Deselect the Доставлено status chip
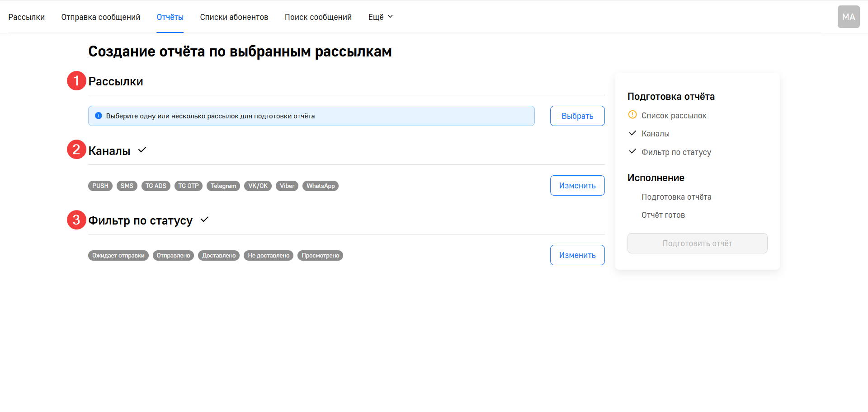The height and width of the screenshot is (412, 868). 219,255
